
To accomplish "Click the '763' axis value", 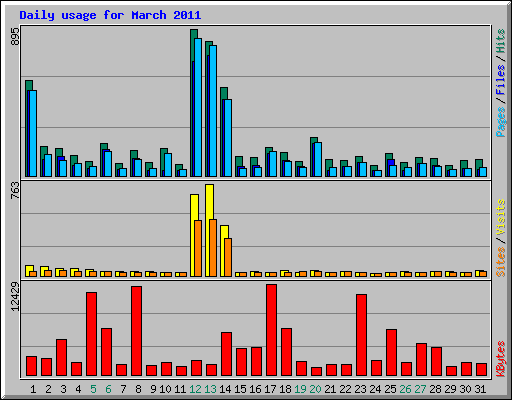I will point(15,191).
